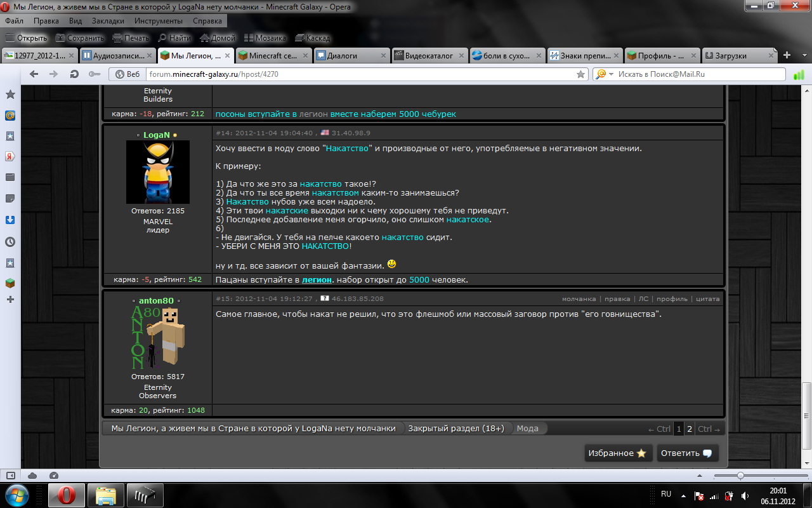The height and width of the screenshot is (508, 812).
Task: Open the Справка menu
Action: 207,21
